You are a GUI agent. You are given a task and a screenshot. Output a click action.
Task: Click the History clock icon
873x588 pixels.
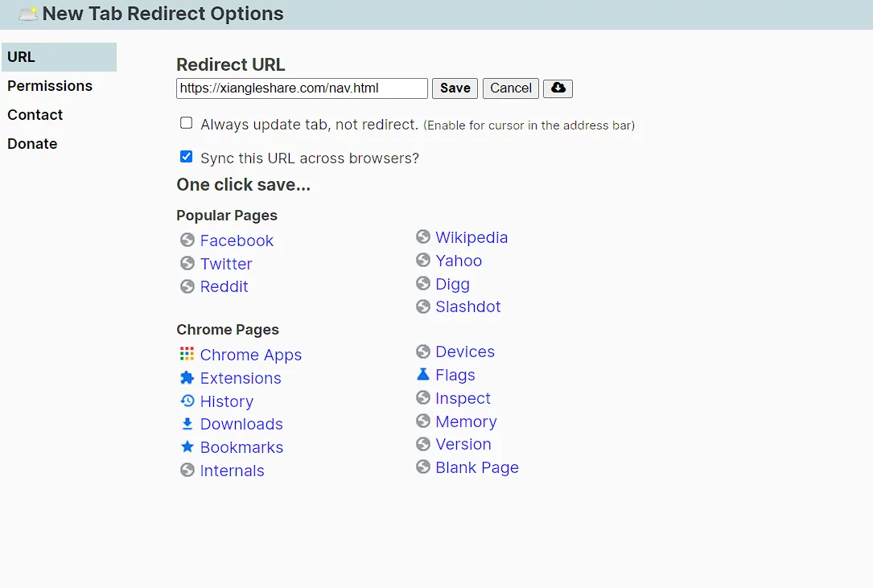click(187, 401)
